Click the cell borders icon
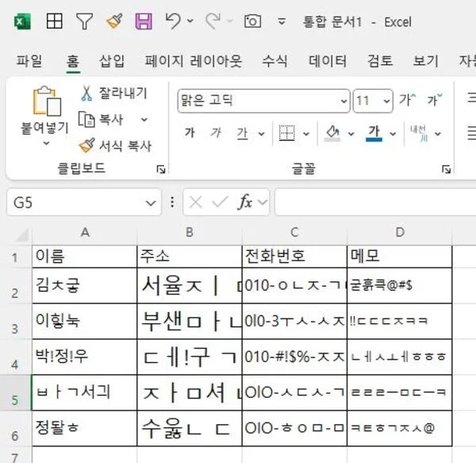 pyautogui.click(x=287, y=133)
